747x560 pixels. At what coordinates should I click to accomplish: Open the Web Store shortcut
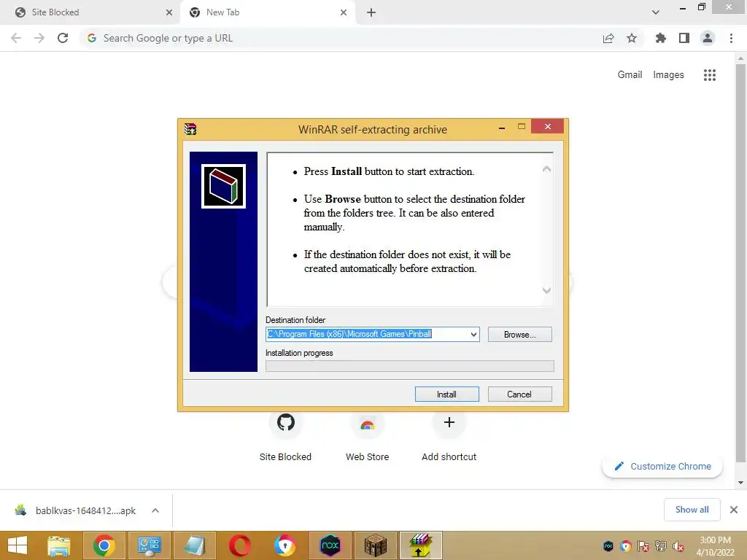pyautogui.click(x=368, y=436)
